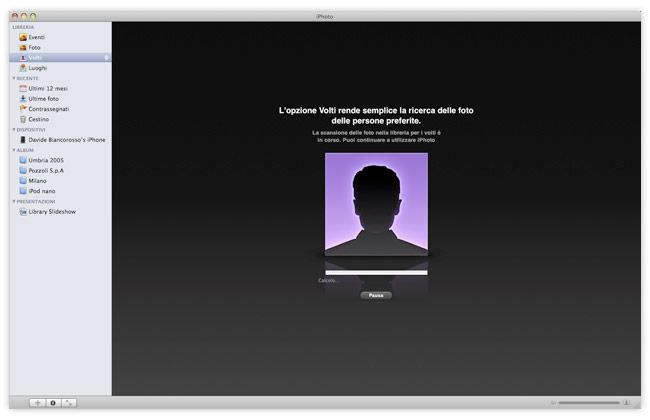This screenshot has width=650, height=420.
Task: Click the Pausa button to pause scanning
Action: tap(376, 295)
